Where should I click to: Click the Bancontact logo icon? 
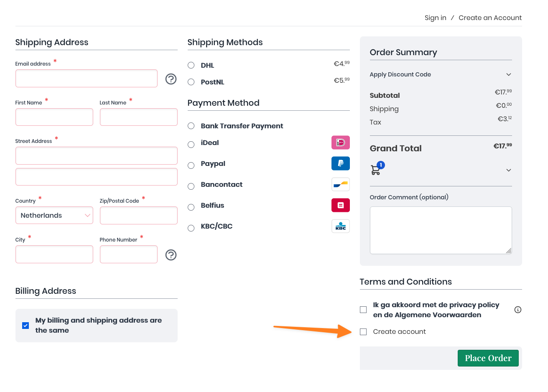340,184
